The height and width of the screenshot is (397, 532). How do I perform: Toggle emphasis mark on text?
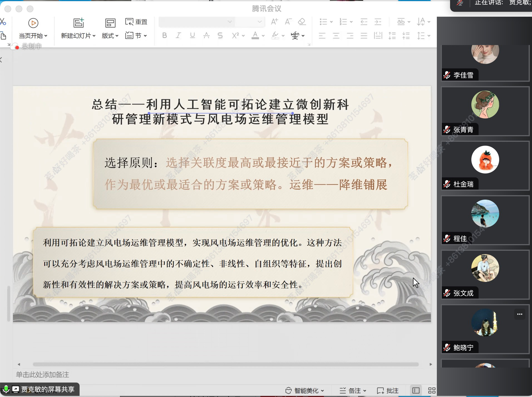[x=206, y=36]
